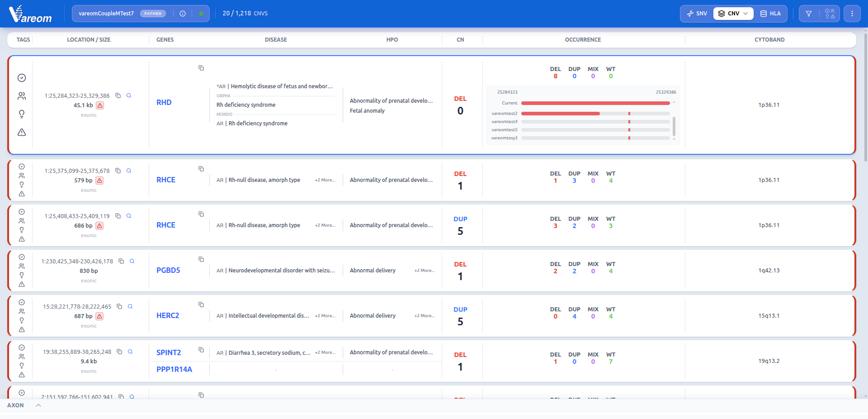Click the green status indicator dot

(201, 14)
